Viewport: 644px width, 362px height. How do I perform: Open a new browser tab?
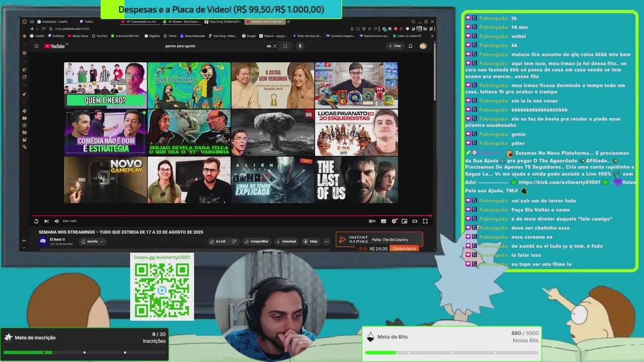pos(288,22)
